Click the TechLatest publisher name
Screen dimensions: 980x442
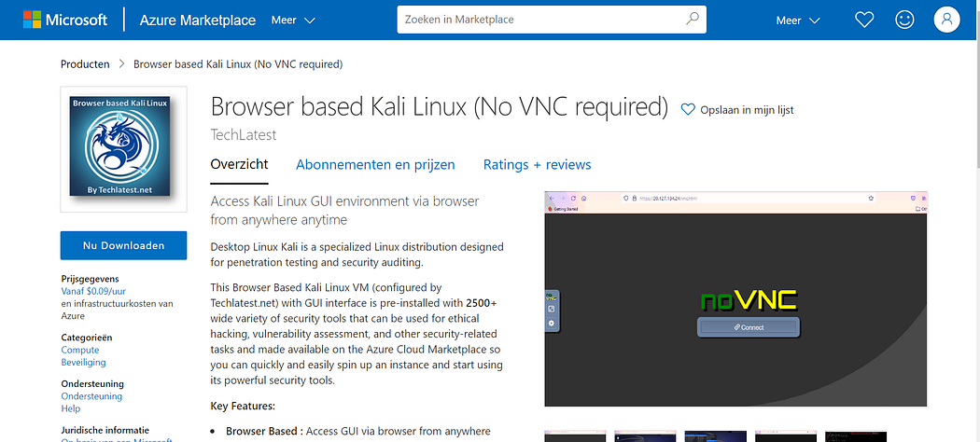pyautogui.click(x=243, y=135)
